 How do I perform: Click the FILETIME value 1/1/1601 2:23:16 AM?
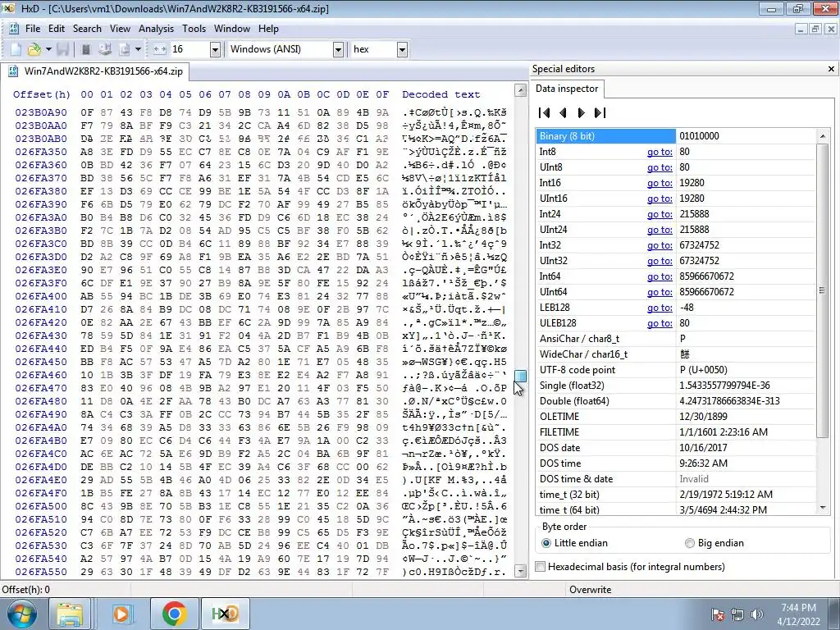point(724,431)
